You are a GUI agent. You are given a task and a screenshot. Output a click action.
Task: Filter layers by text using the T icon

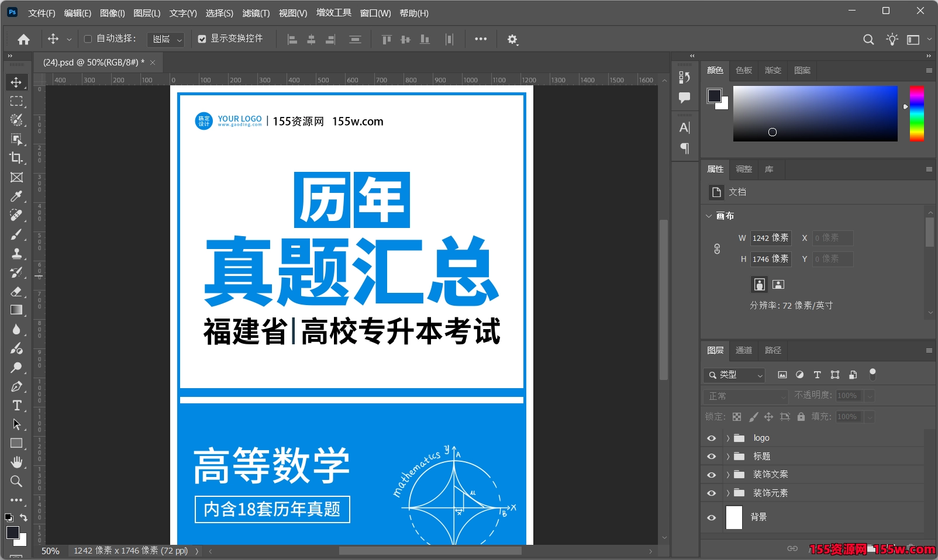point(818,375)
